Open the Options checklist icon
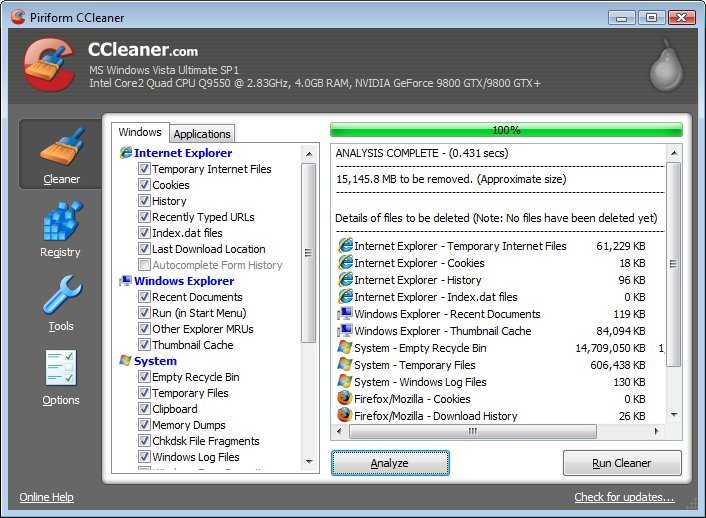The image size is (706, 518). click(60, 369)
